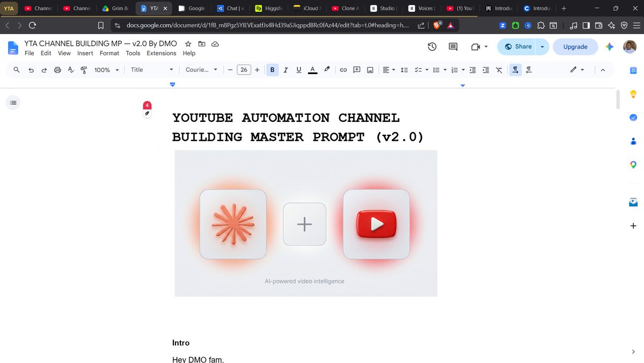Collapse the menus with the chevron
The height and width of the screenshot is (363, 644).
[x=602, y=70]
